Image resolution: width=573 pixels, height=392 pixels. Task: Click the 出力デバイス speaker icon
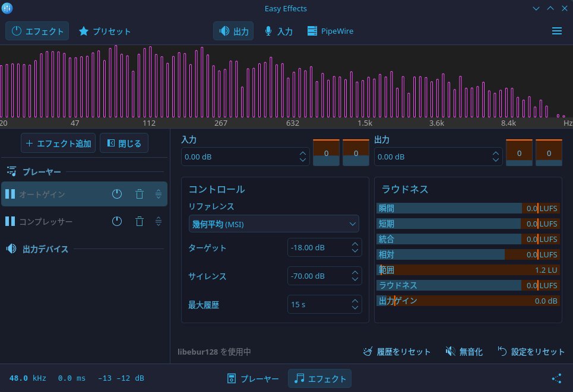pos(11,249)
